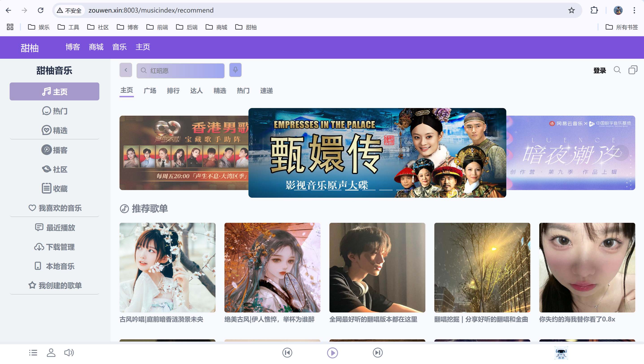Open the 甄嬛传 carousel banner
The height and width of the screenshot is (364, 644).
(x=377, y=153)
